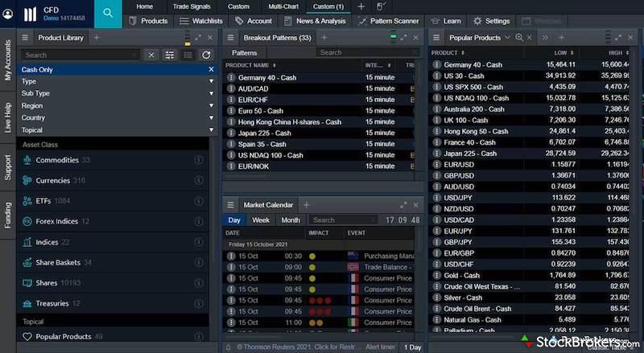Open the Live Help side tab

pos(8,117)
